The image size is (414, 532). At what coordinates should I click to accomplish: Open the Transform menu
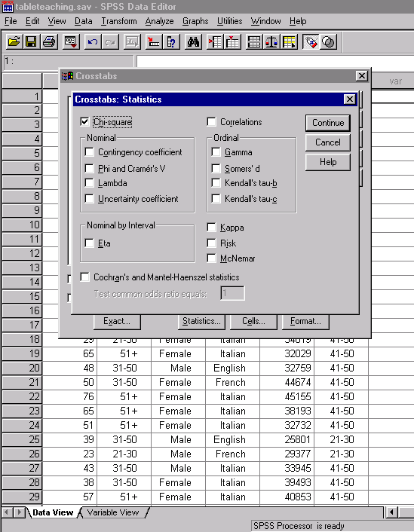119,21
